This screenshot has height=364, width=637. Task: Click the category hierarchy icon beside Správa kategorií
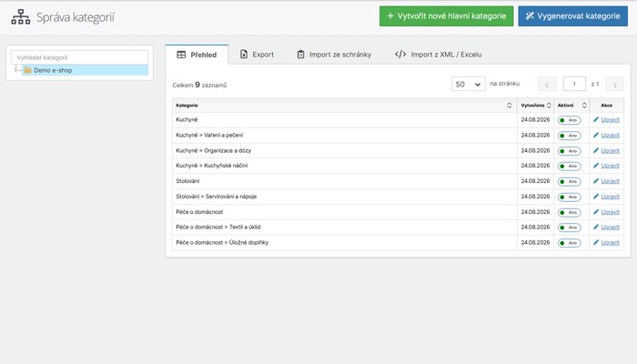(21, 16)
